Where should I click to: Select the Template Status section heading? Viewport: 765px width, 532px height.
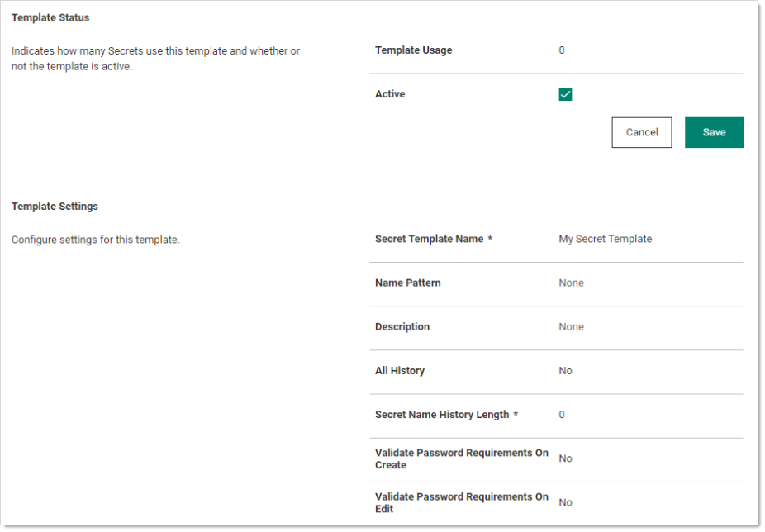coord(50,17)
